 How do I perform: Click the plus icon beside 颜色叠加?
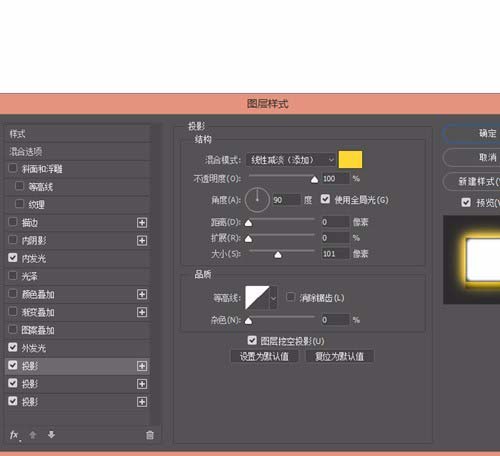(142, 294)
